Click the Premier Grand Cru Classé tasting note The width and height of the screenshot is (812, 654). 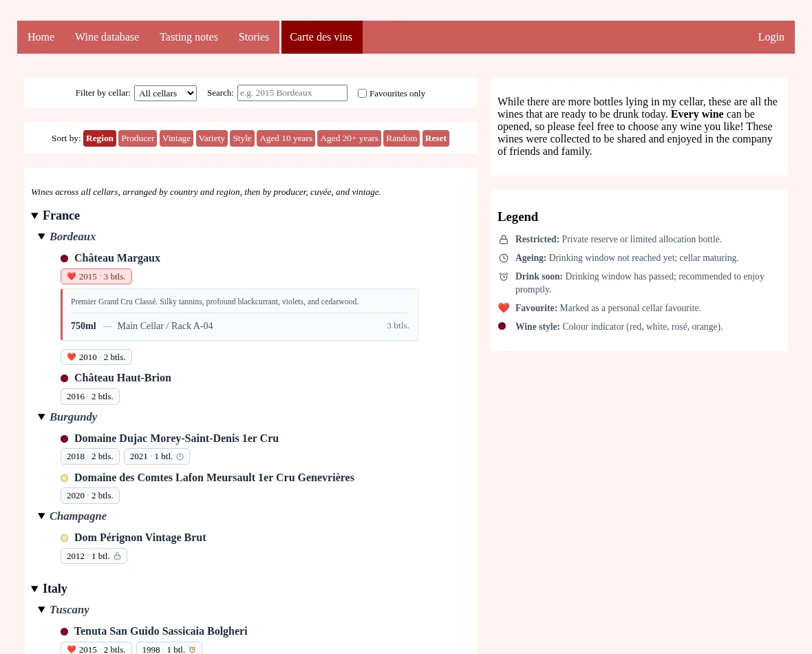coord(215,302)
